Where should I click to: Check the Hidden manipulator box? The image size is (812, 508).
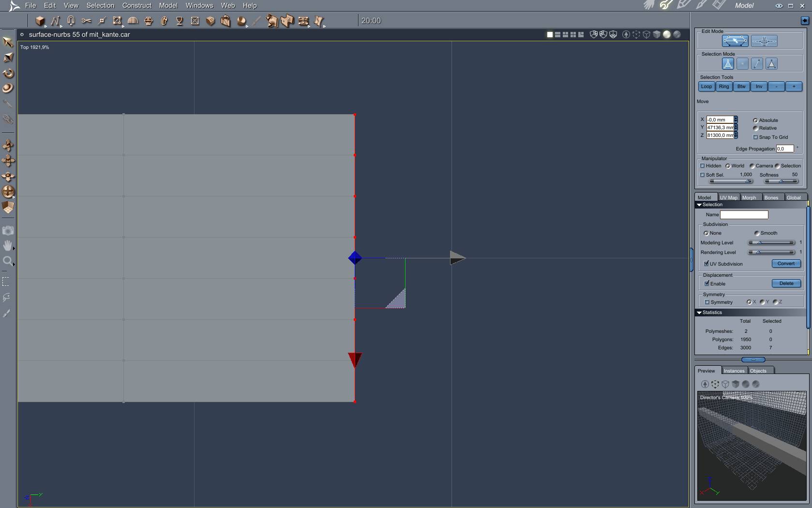tap(702, 166)
